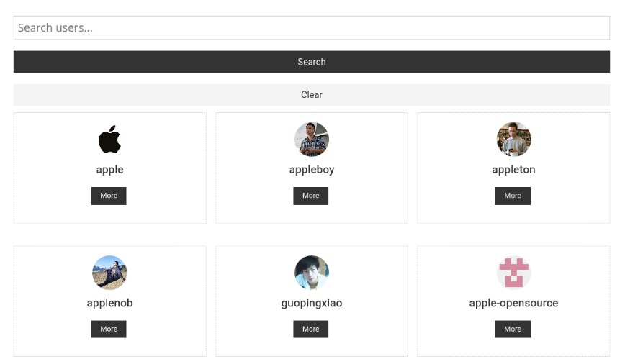Open More details for apple

point(109,196)
